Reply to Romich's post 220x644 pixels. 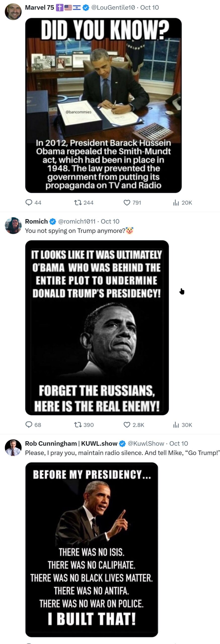29,425
